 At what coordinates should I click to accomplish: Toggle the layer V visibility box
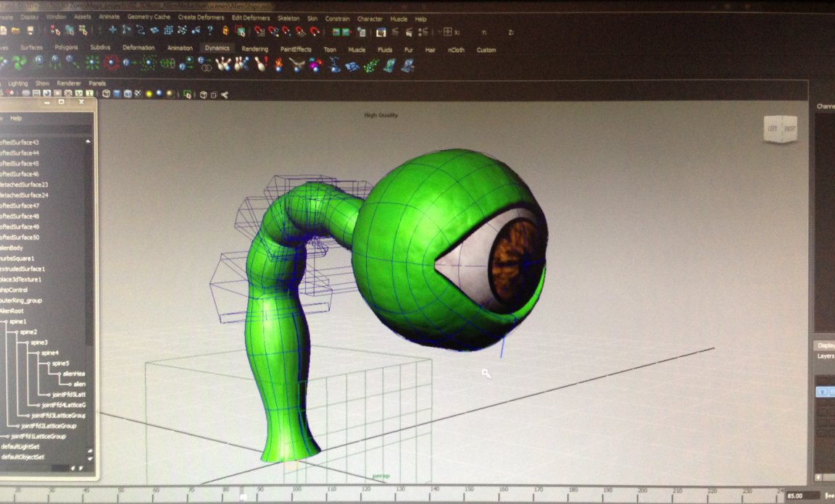(821, 392)
